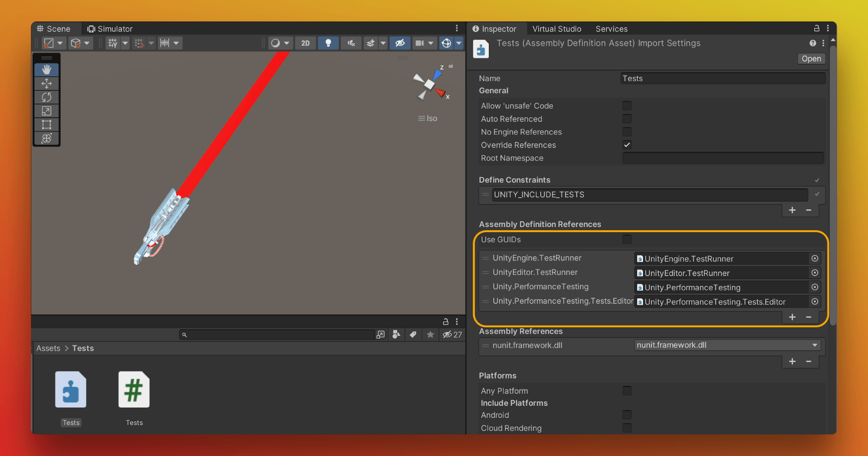Switch to the Simulator tab
868x456 pixels.
click(x=110, y=29)
